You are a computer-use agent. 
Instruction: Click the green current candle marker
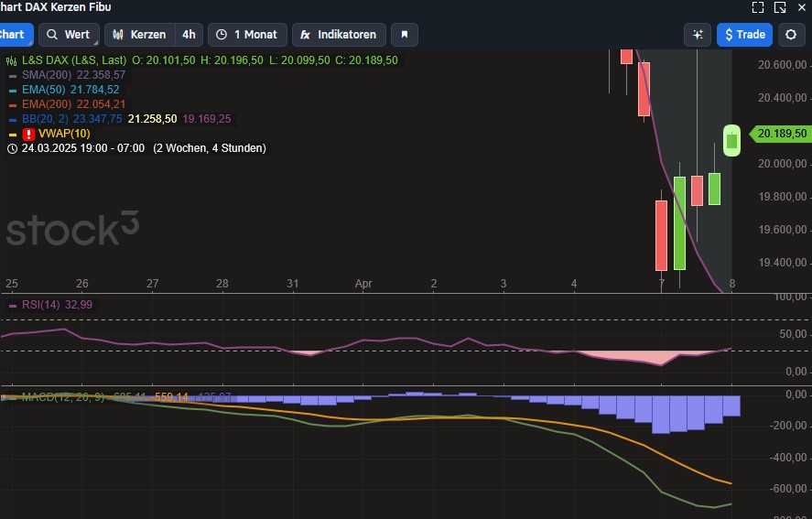731,140
